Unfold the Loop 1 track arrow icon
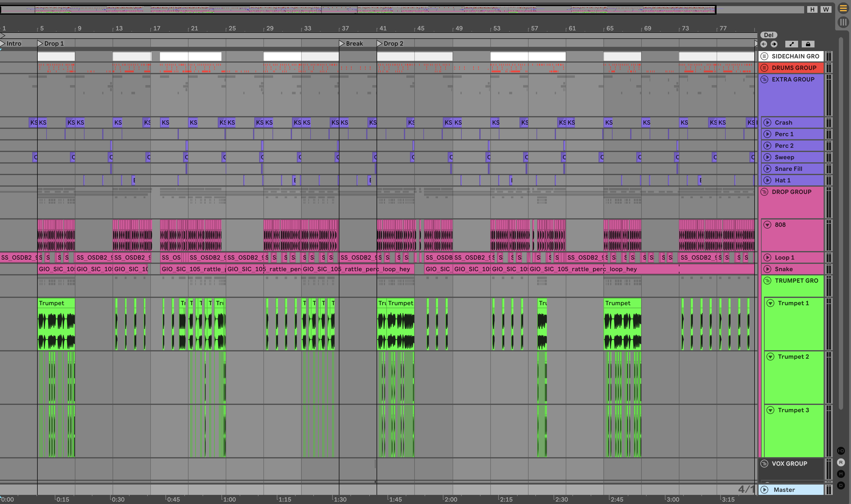 click(x=767, y=257)
